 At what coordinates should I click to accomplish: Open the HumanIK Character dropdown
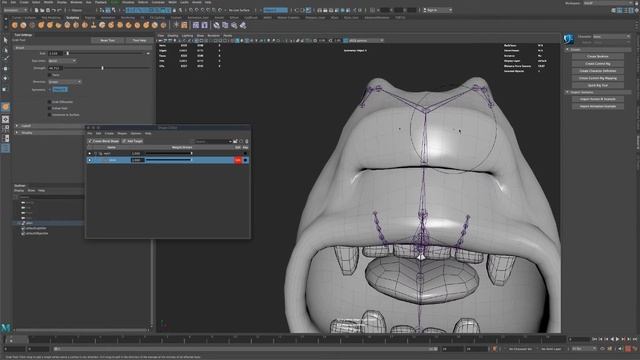611,36
